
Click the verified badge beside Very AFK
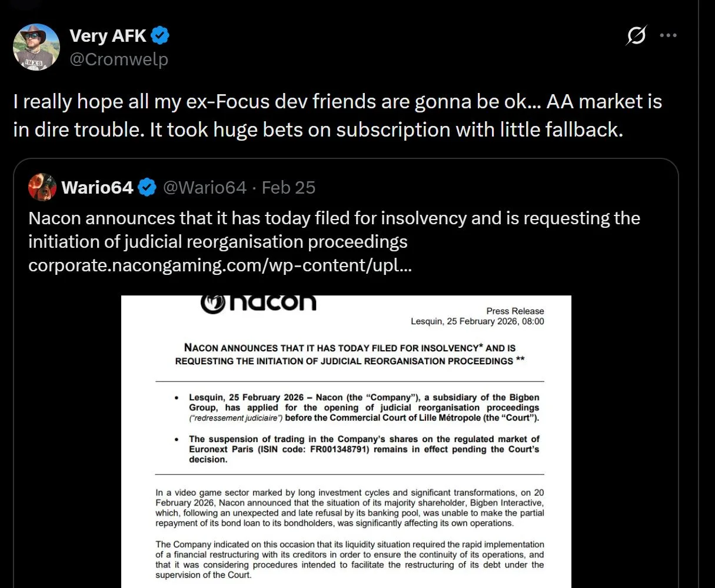coord(160,36)
